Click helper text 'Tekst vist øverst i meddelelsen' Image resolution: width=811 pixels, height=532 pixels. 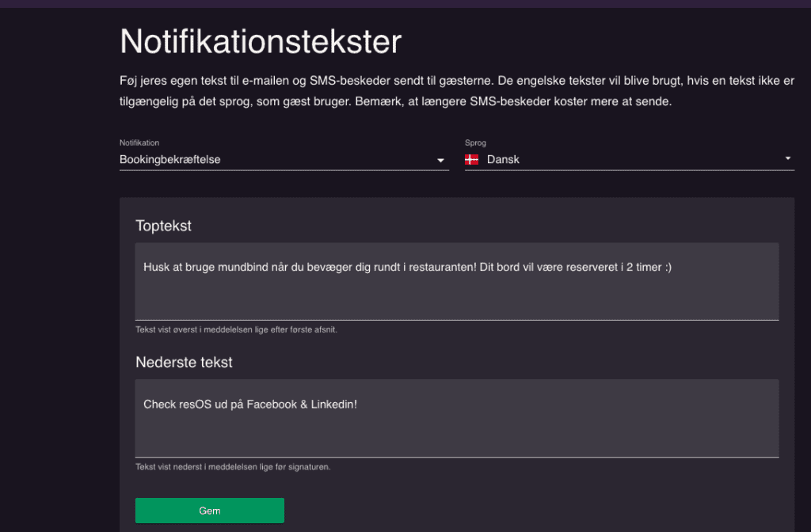[x=236, y=330]
